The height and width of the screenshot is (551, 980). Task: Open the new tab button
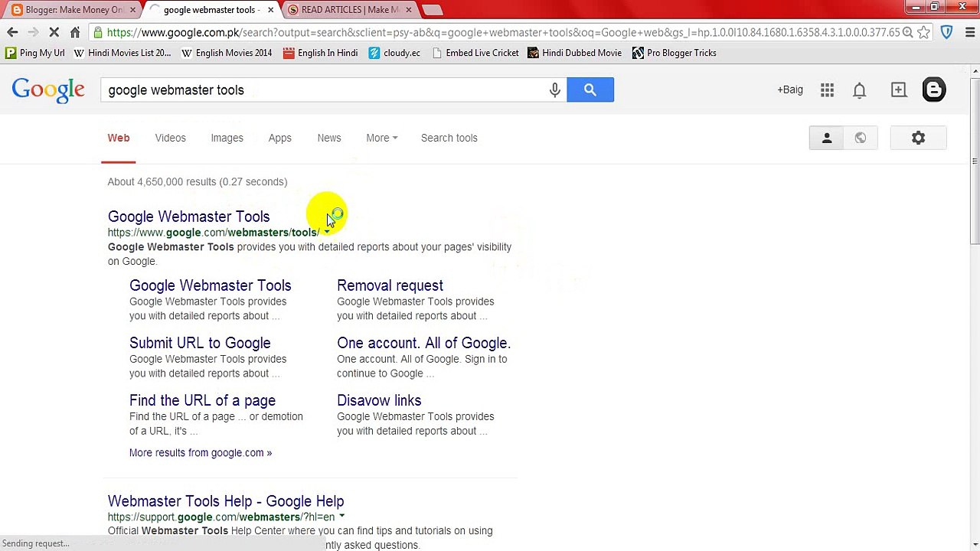pyautogui.click(x=433, y=10)
